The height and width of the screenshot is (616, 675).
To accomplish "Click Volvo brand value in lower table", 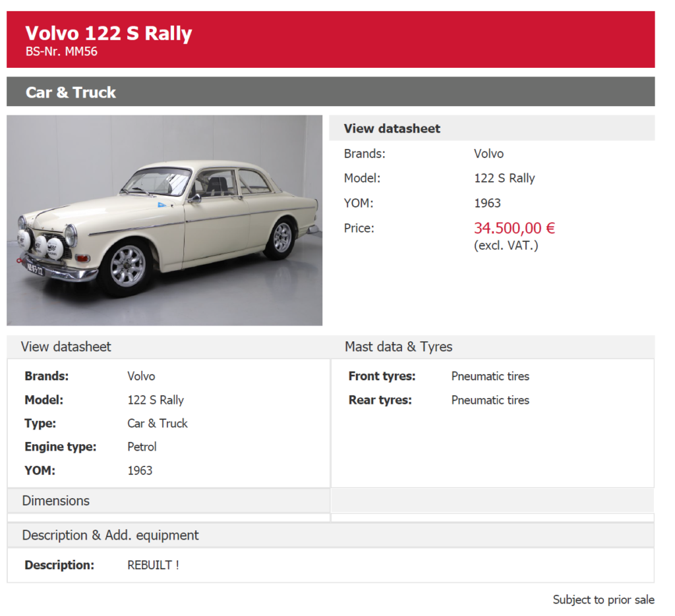I will (141, 376).
